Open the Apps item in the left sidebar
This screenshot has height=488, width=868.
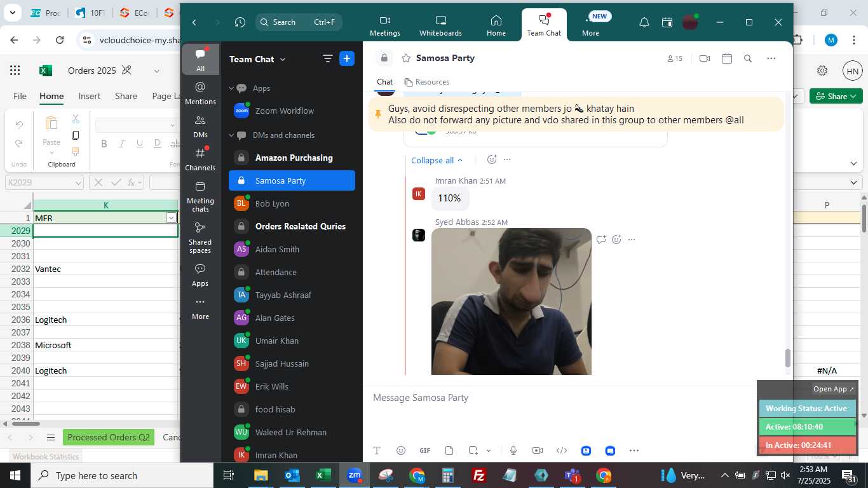coord(200,275)
